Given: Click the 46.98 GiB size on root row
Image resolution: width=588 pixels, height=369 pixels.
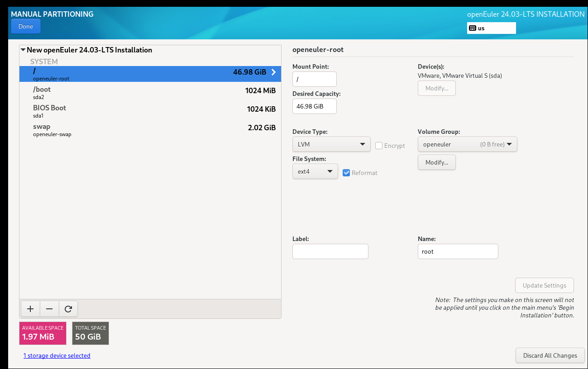Looking at the screenshot, I should pyautogui.click(x=249, y=72).
